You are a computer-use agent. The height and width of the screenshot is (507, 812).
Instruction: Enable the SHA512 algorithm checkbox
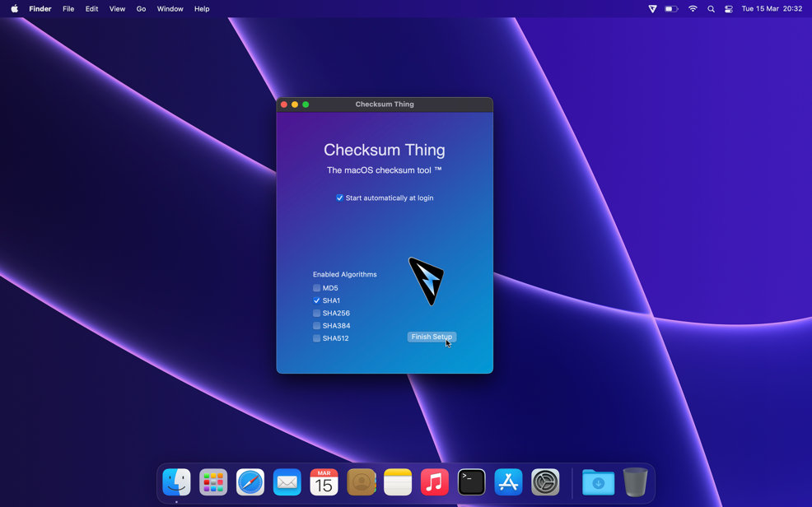point(316,338)
